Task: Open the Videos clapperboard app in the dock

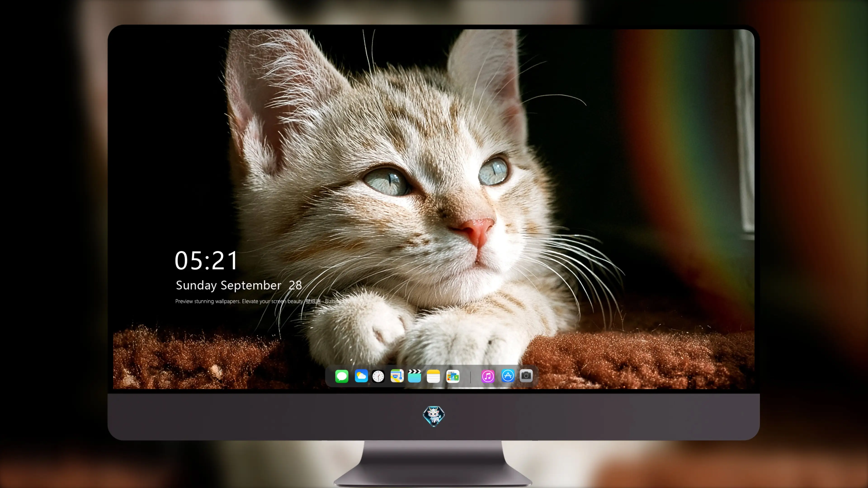Action: (415, 376)
